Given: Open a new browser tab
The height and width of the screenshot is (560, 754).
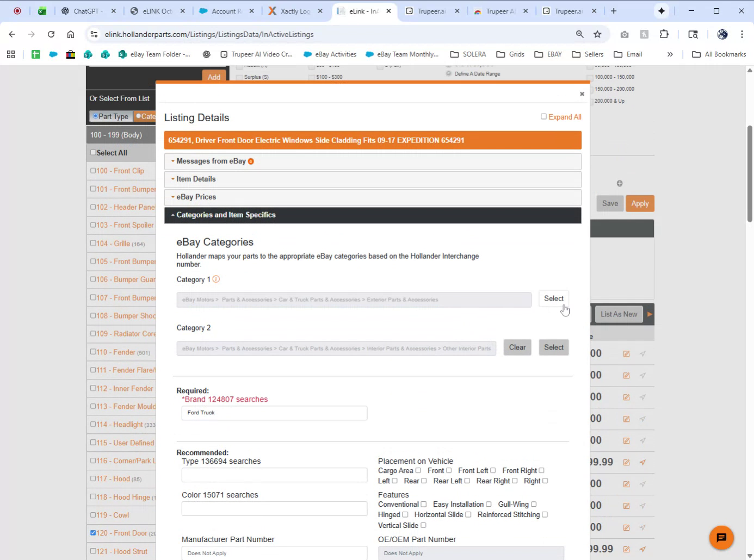Looking at the screenshot, I should click(x=614, y=11).
